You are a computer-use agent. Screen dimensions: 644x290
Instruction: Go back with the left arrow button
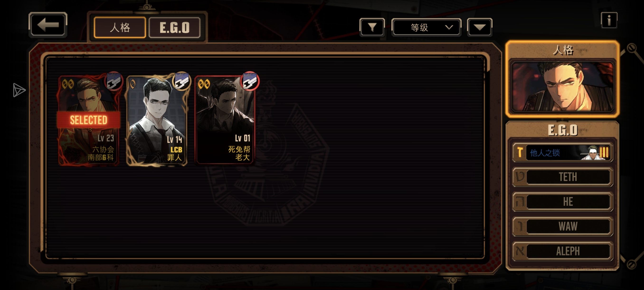coord(48,25)
